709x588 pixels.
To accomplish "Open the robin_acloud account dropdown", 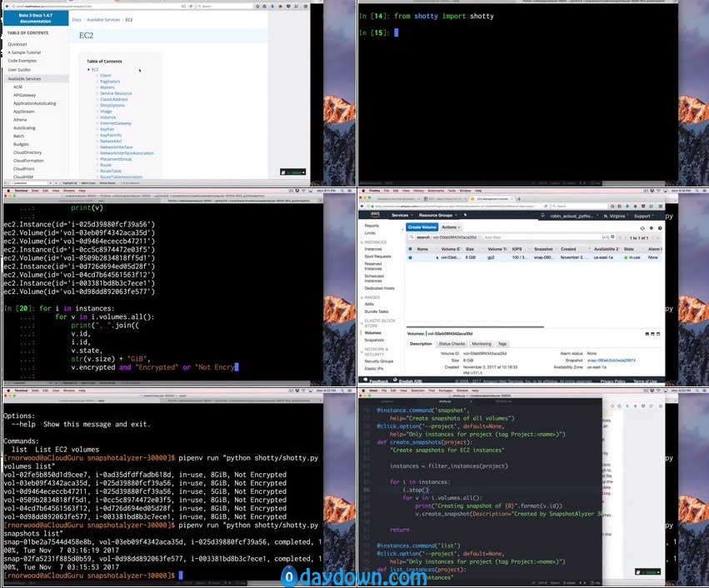I will pyautogui.click(x=573, y=216).
